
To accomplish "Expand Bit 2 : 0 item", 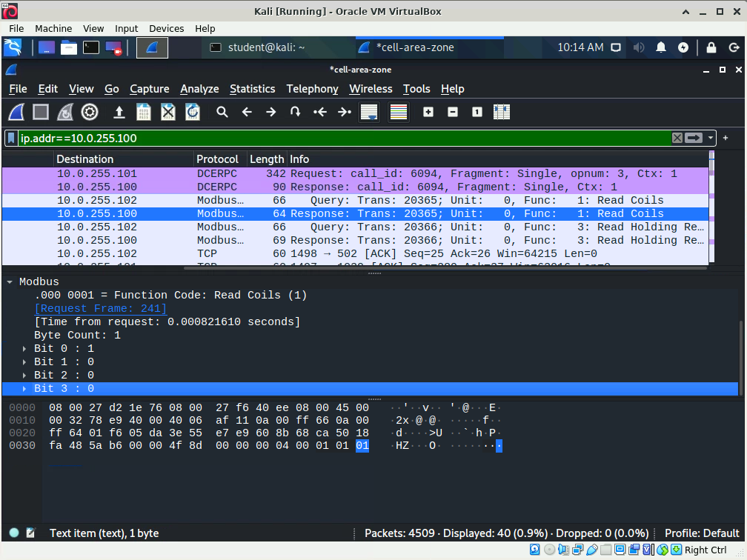I will [x=24, y=376].
